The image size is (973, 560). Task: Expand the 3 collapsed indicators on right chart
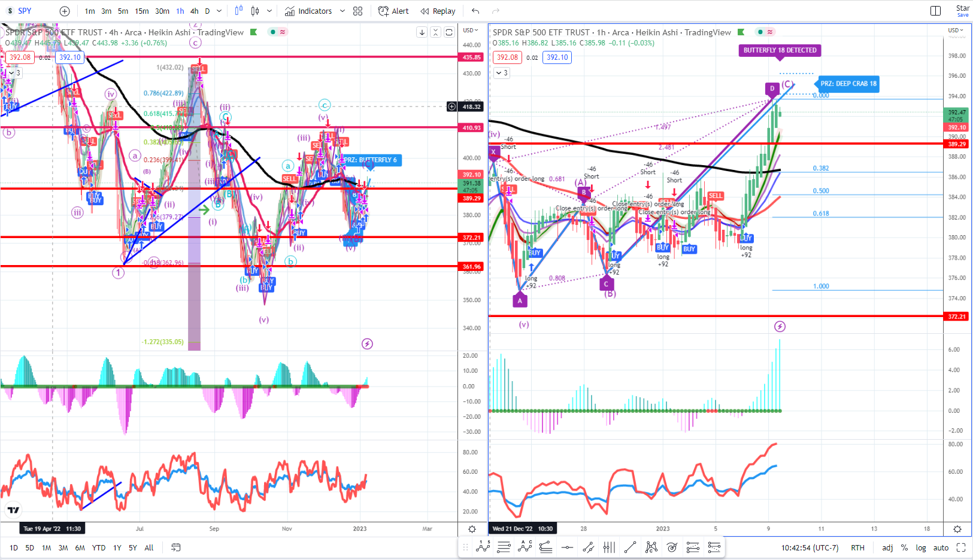point(502,73)
